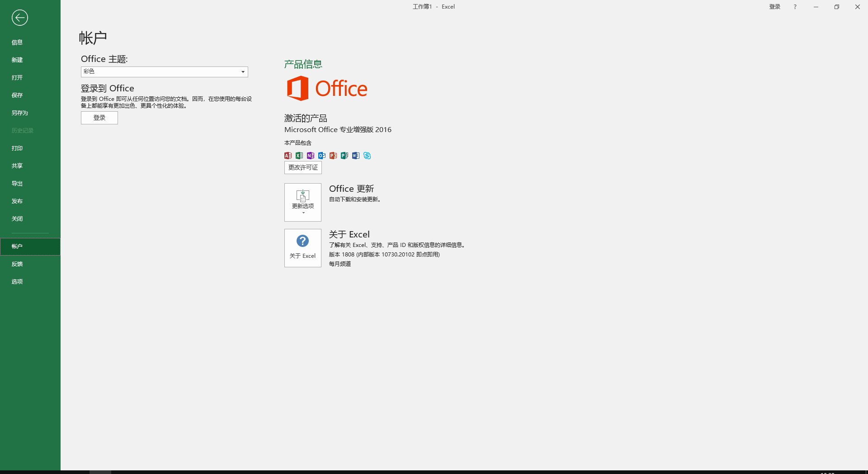The width and height of the screenshot is (868, 474).
Task: Click the 导出 sidebar option
Action: [x=17, y=183]
